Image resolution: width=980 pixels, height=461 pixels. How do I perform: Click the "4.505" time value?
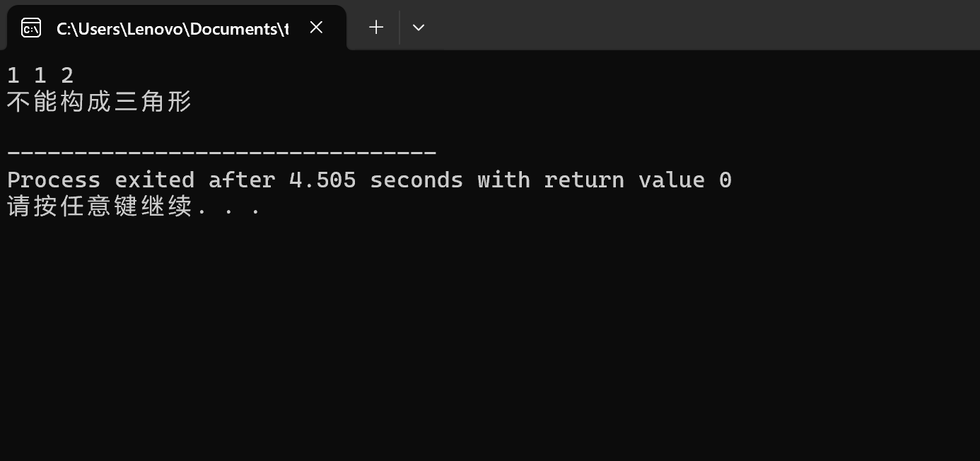(322, 180)
